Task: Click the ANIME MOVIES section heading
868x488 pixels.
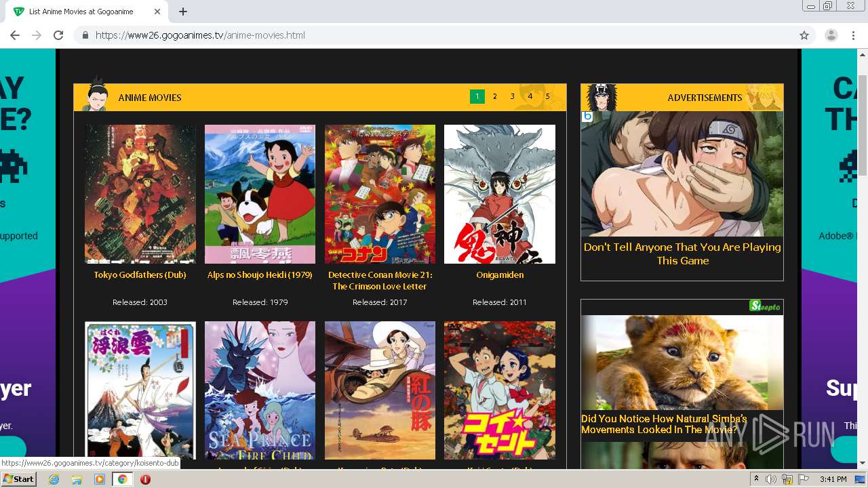Action: 150,98
